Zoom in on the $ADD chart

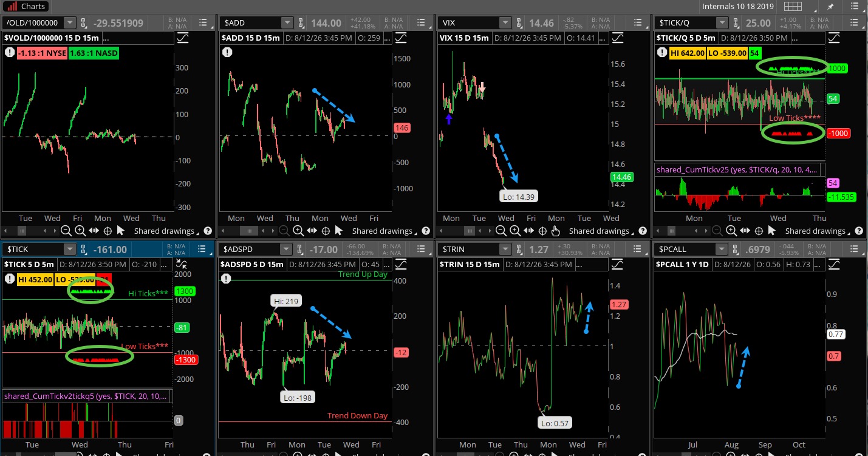tap(298, 231)
